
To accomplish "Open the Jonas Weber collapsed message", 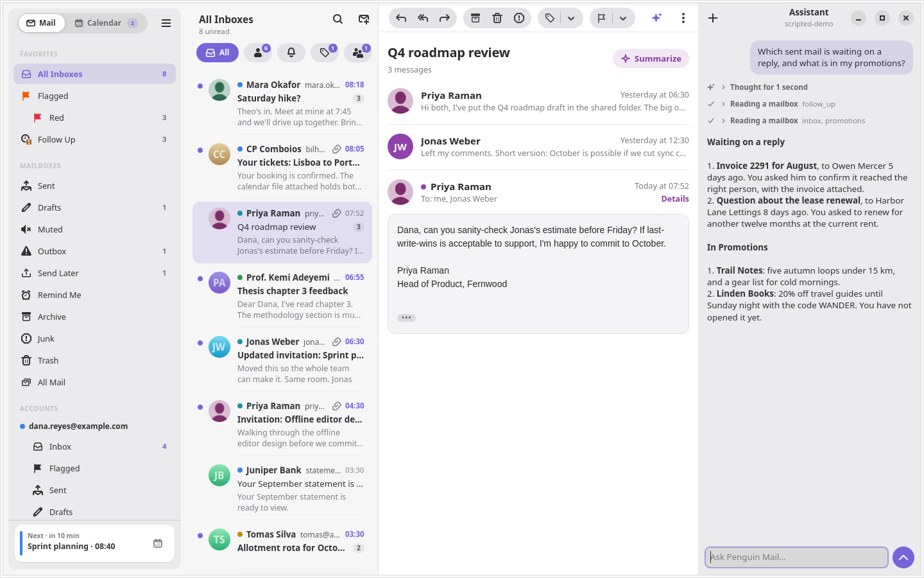I will (538, 146).
